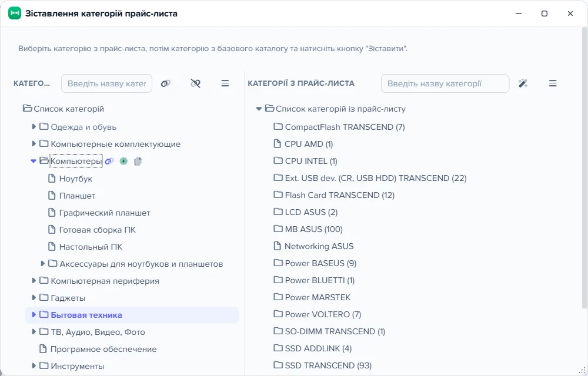Viewport: 588px width, 376px height.
Task: Select the Список категорій root in the left tree
Action: point(69,109)
